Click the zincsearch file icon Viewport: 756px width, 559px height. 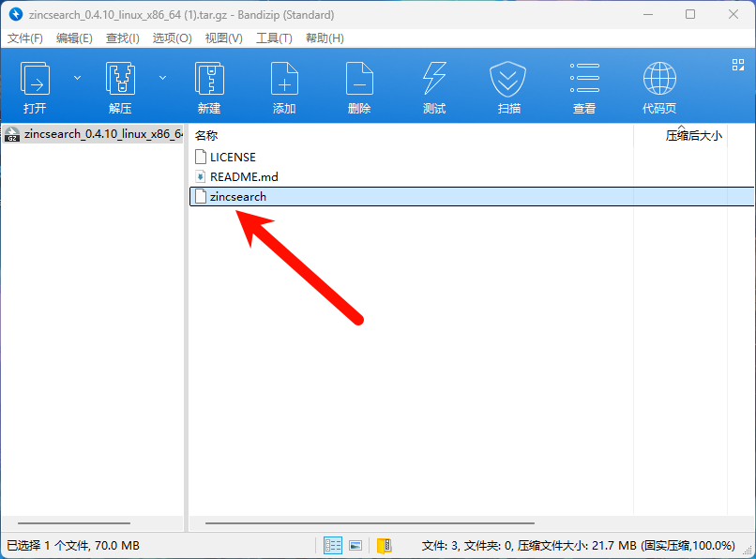coord(201,196)
